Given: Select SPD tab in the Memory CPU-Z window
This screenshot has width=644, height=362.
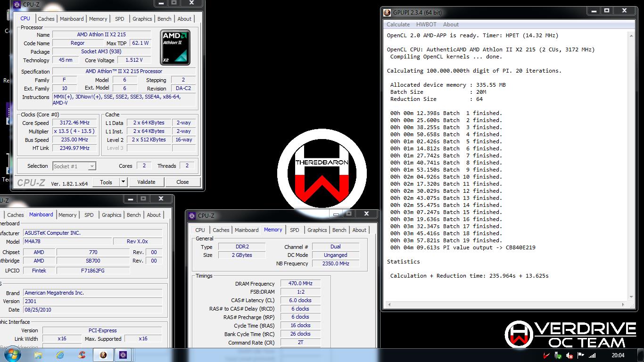Looking at the screenshot, I should (x=295, y=230).
